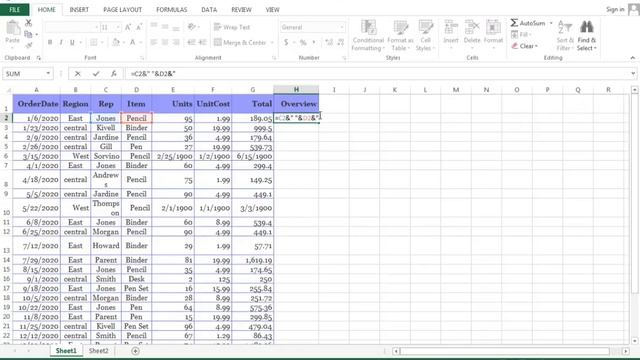Screen dimensions: 640x360
Task: Click the Desk item cell
Action: click(x=136, y=279)
